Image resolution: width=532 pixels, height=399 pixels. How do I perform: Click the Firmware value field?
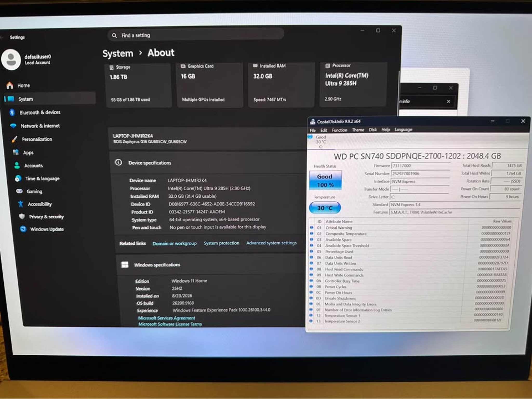421,165
